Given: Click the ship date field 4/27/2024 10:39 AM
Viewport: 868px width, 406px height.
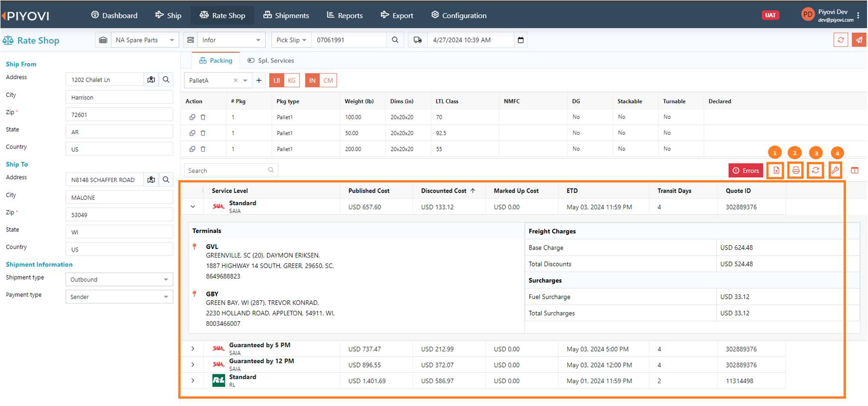Looking at the screenshot, I should [471, 40].
